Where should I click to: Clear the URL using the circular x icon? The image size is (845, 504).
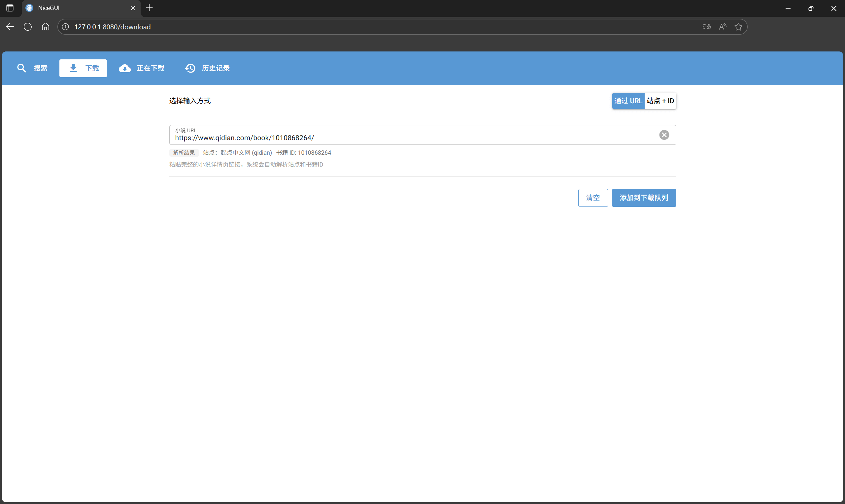[x=664, y=135]
